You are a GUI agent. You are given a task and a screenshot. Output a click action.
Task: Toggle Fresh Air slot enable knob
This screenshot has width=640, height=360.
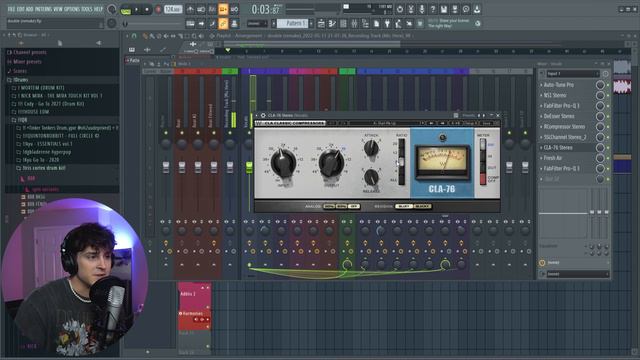(x=600, y=158)
